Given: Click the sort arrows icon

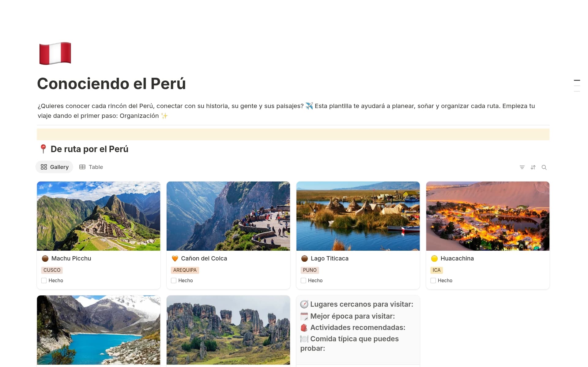Looking at the screenshot, I should tap(533, 167).
